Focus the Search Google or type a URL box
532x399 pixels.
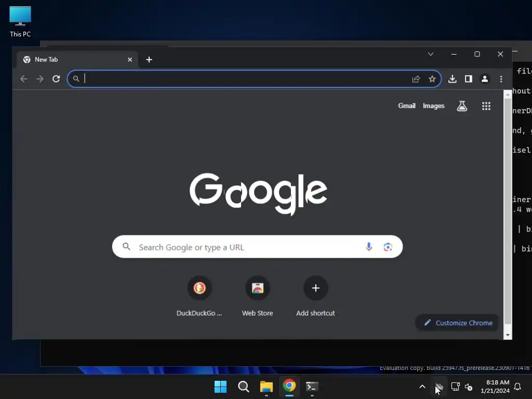(x=257, y=247)
